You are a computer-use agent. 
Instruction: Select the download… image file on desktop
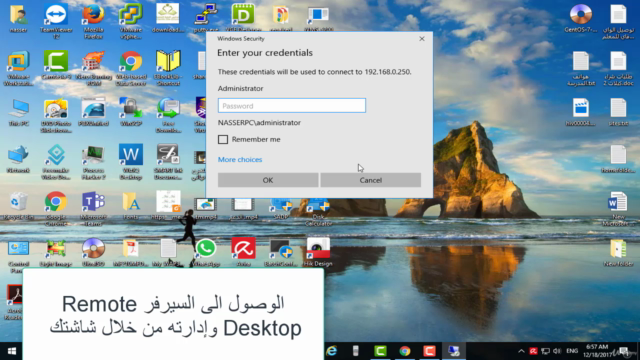tap(168, 19)
